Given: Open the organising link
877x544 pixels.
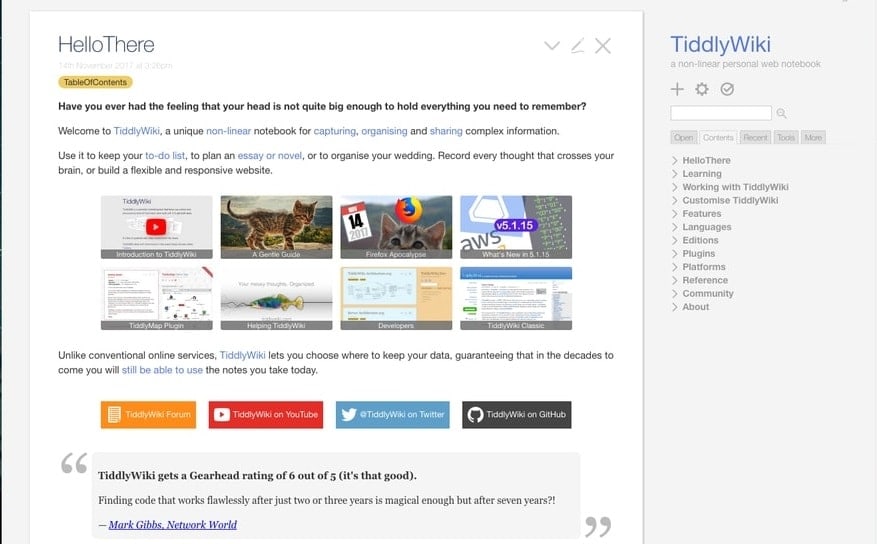Looking at the screenshot, I should click(x=384, y=131).
